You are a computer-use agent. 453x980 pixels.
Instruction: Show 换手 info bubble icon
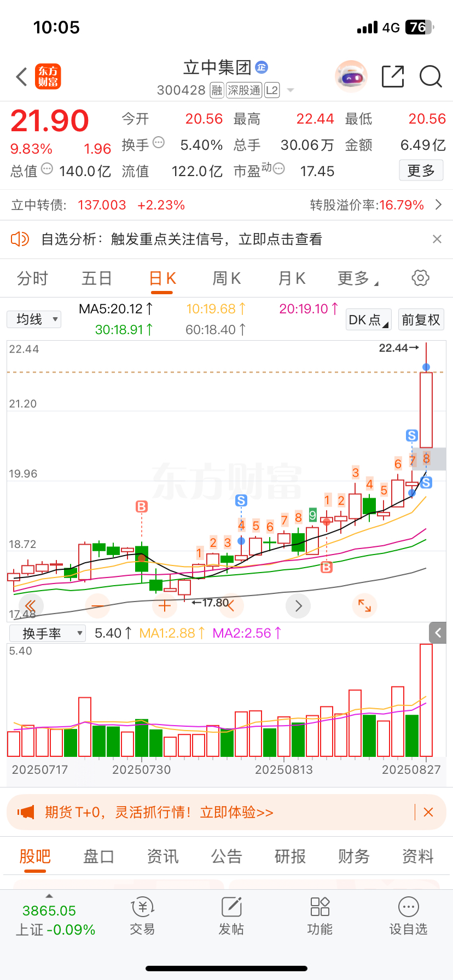[x=159, y=143]
